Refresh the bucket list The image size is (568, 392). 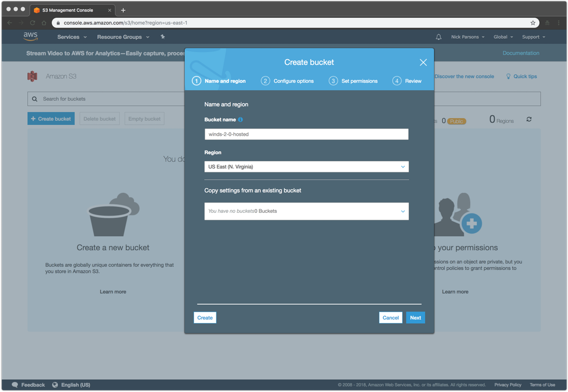529,119
